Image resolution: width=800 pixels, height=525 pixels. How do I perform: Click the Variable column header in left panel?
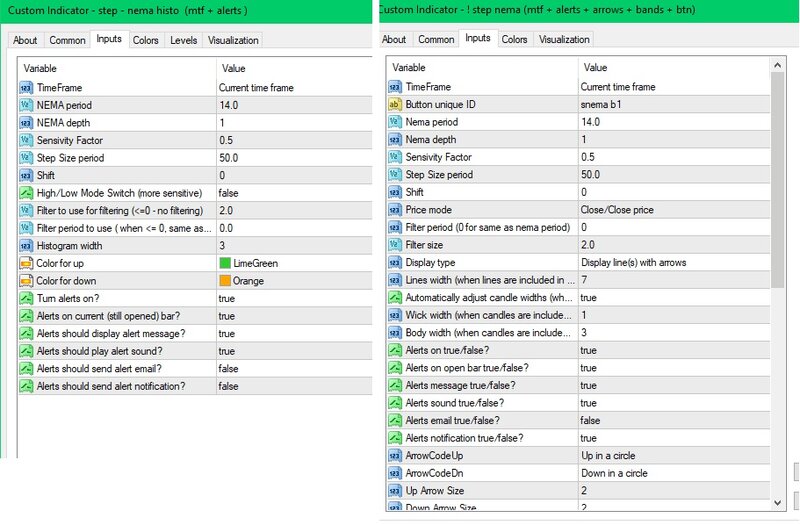coord(115,68)
